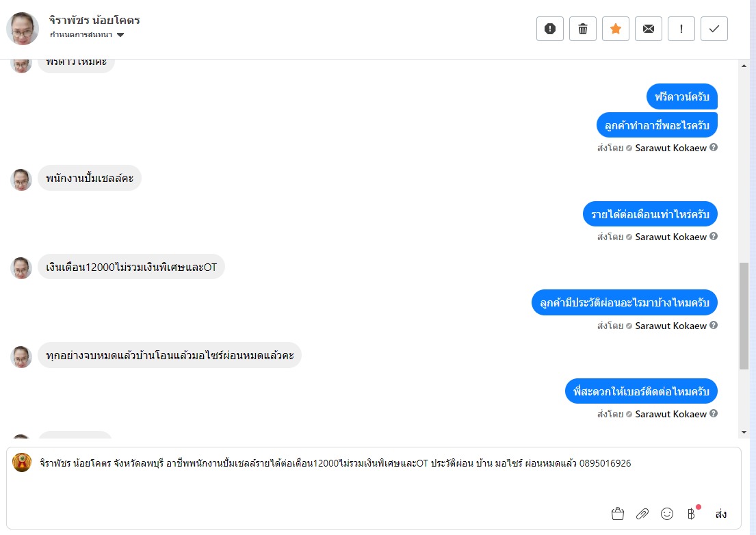Delete conversation with the trash icon

583,29
